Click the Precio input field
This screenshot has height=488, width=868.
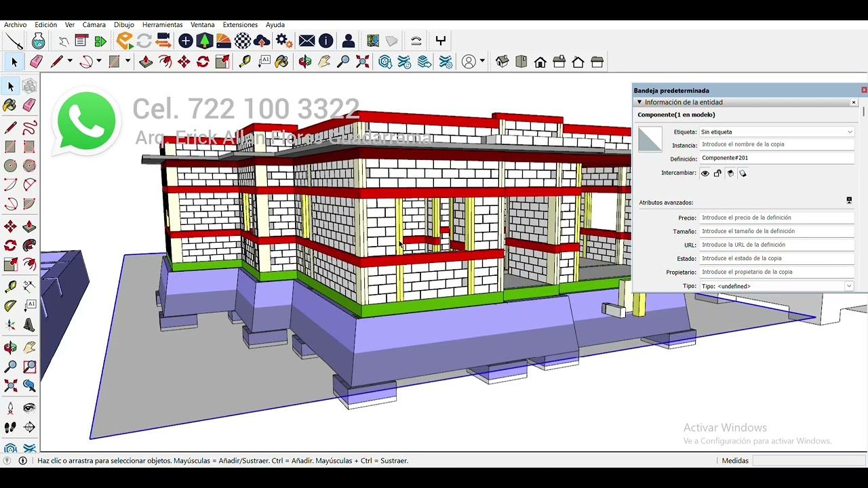tap(776, 218)
